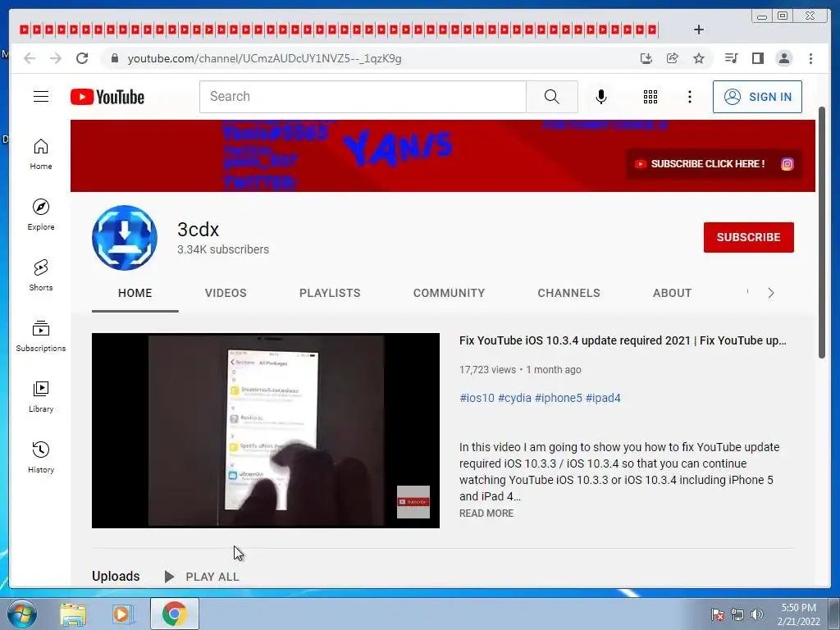The width and height of the screenshot is (840, 630).
Task: Switch to the CHANNELS tab
Action: coord(569,293)
